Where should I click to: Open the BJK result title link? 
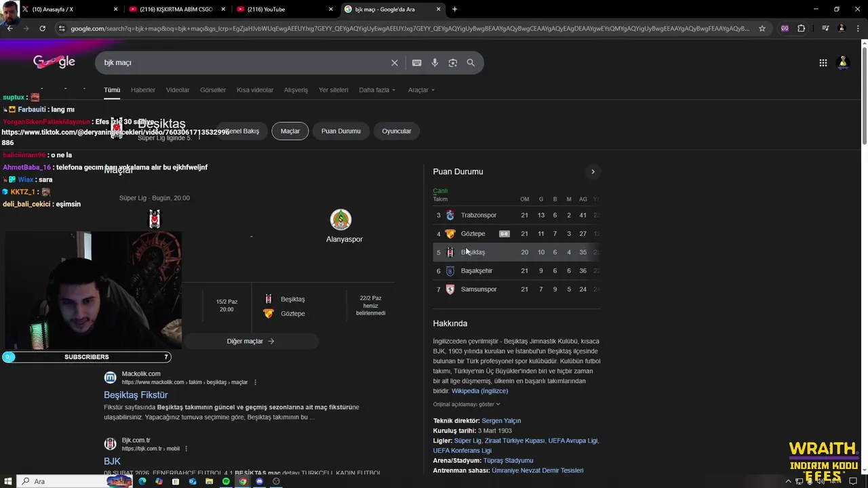112,461
